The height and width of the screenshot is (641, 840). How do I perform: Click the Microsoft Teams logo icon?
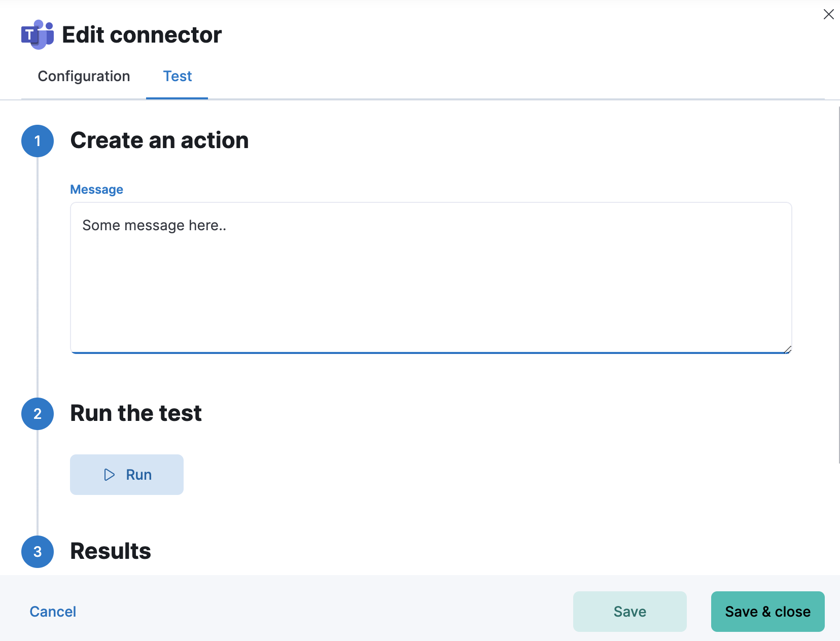(38, 34)
